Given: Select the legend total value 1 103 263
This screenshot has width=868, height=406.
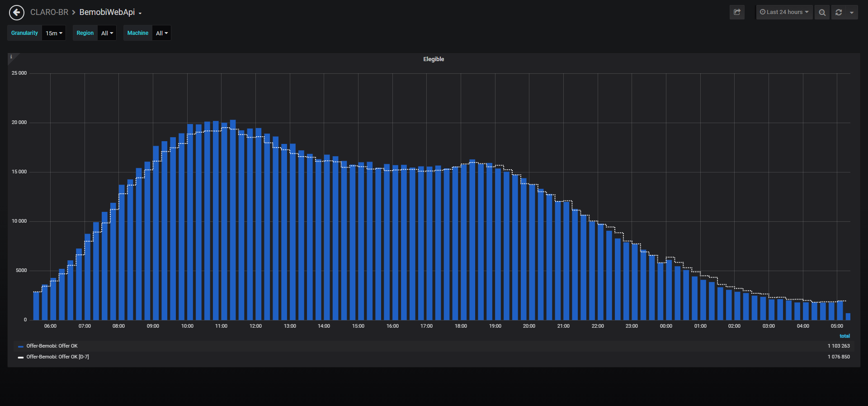Looking at the screenshot, I should pyautogui.click(x=839, y=346).
